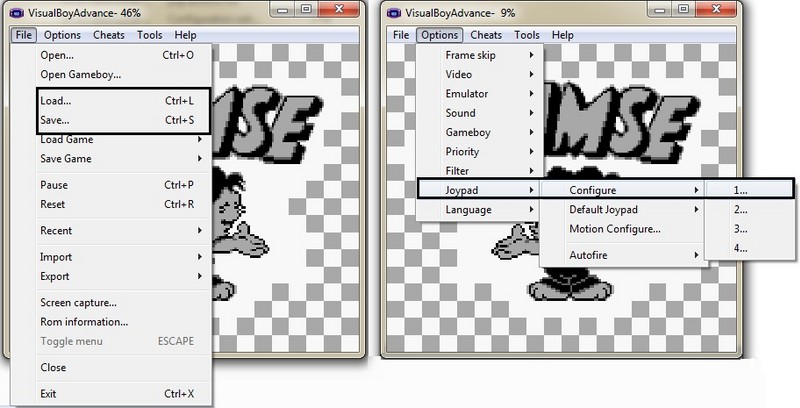Screen dimensions: 800x408
Task: Open the Help menu in left window
Action: pos(185,35)
